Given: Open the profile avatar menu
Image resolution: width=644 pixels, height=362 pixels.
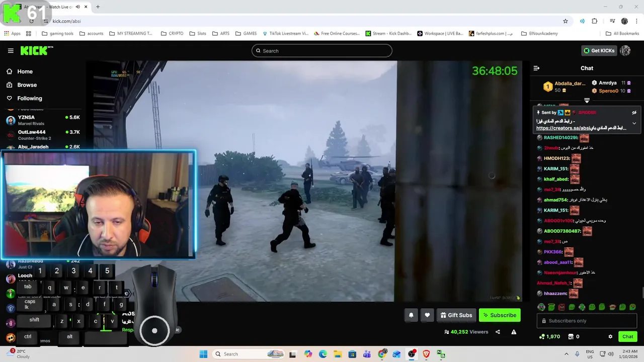Looking at the screenshot, I should click(625, 51).
